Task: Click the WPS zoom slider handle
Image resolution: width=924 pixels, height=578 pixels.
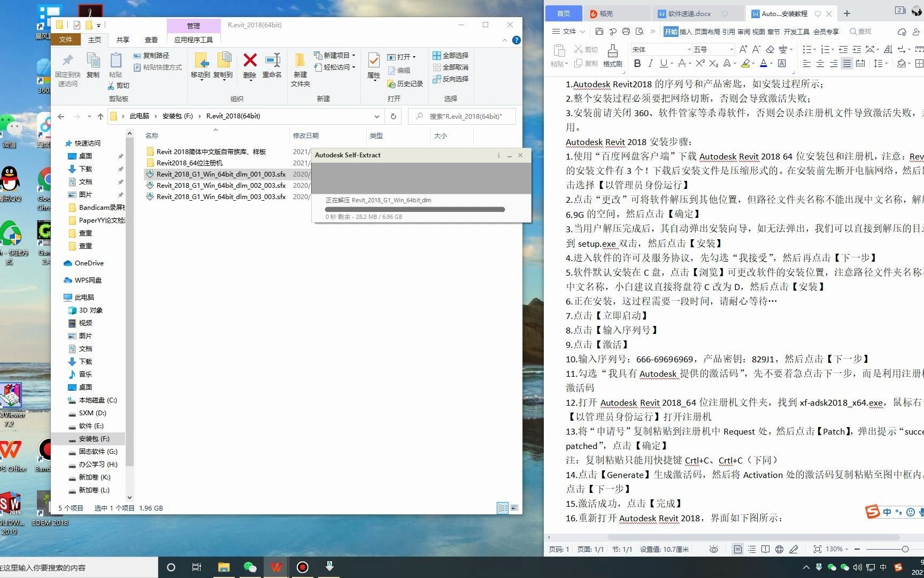Action: tap(905, 549)
